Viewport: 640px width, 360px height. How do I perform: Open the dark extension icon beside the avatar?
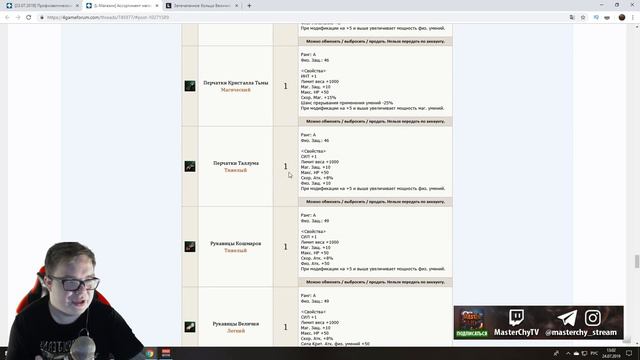pos(607,18)
